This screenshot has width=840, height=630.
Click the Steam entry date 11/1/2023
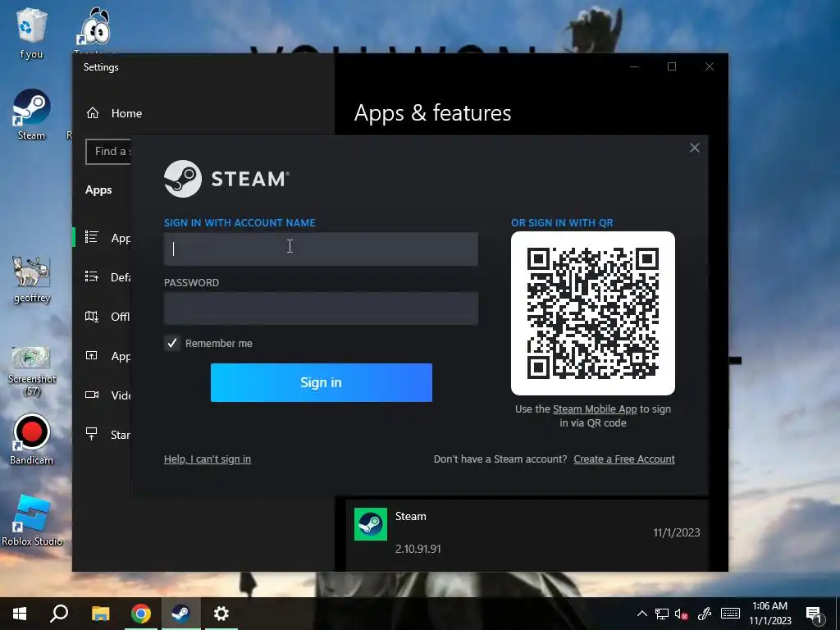[676, 532]
